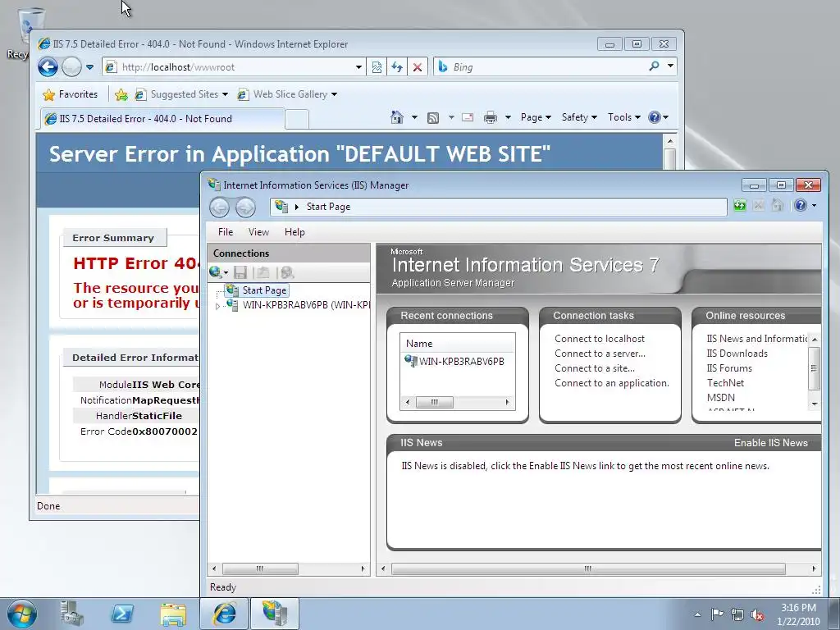Viewport: 840px width, 630px height.
Task: Click the IIS Manager Help icon
Action: [x=801, y=205]
